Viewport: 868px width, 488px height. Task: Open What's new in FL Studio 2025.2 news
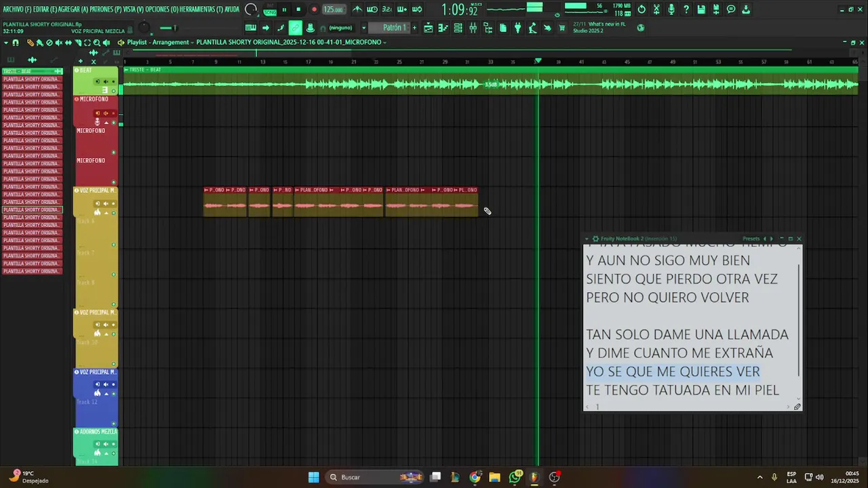coord(598,28)
